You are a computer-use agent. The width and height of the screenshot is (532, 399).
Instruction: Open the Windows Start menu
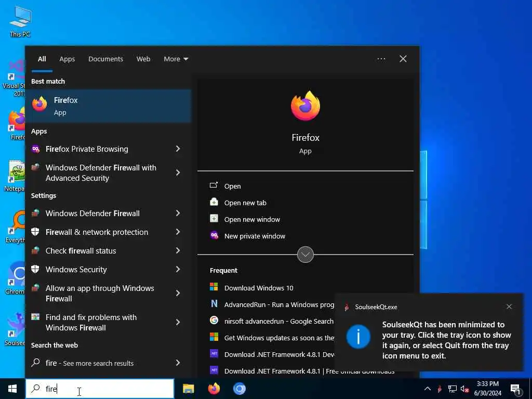click(12, 389)
